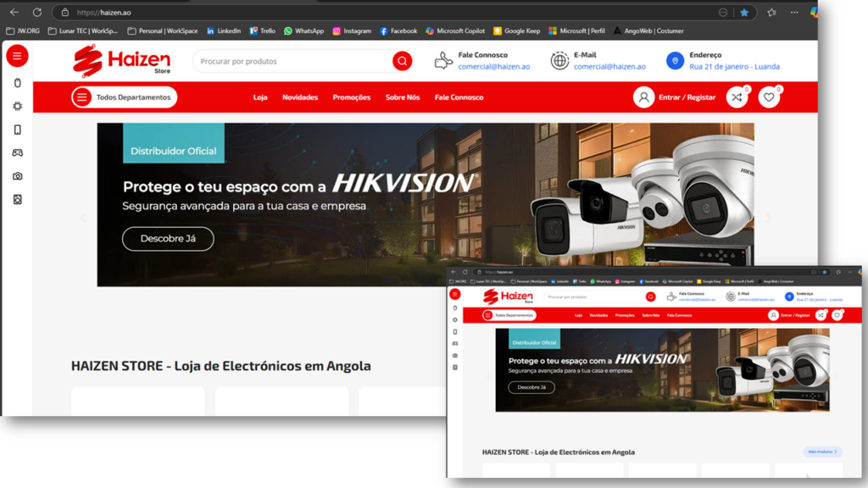Screen dimensions: 868x488
Task: Open Novidades in small window navigation bar
Action: pos(598,315)
